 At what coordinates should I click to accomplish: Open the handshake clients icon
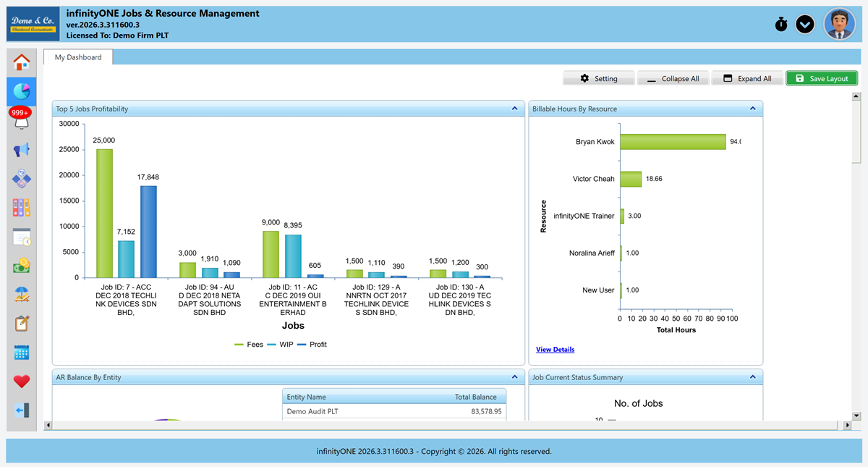[22, 179]
